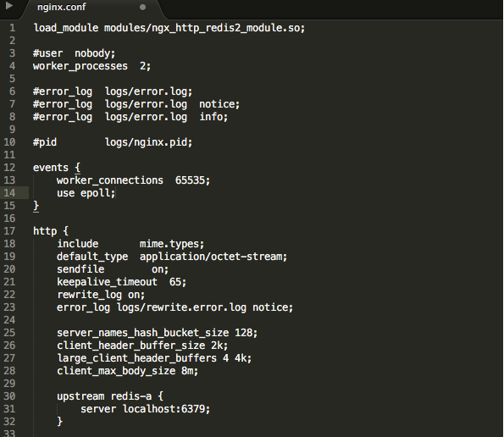Click keepalive_timeout directive
This screenshot has height=437, width=504.
pos(107,282)
